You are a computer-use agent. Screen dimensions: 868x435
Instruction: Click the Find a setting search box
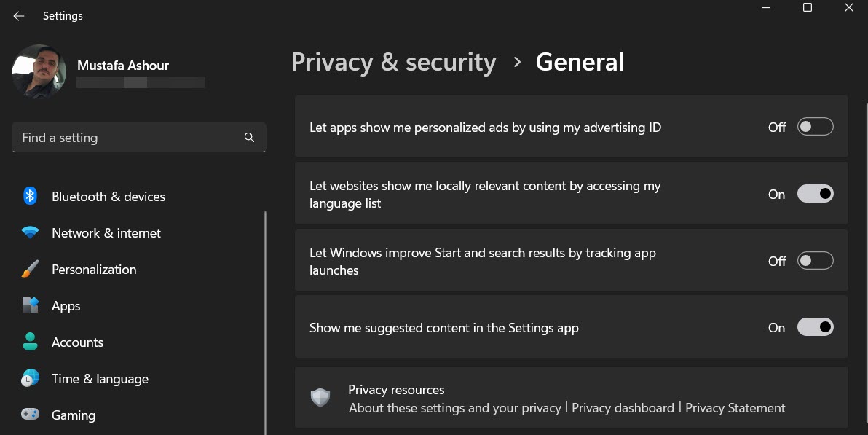pos(139,138)
